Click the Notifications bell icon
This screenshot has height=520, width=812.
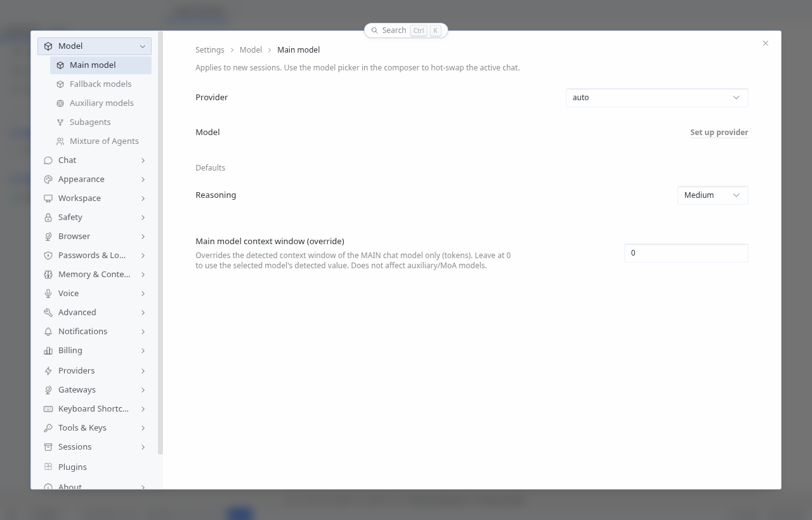click(x=48, y=332)
